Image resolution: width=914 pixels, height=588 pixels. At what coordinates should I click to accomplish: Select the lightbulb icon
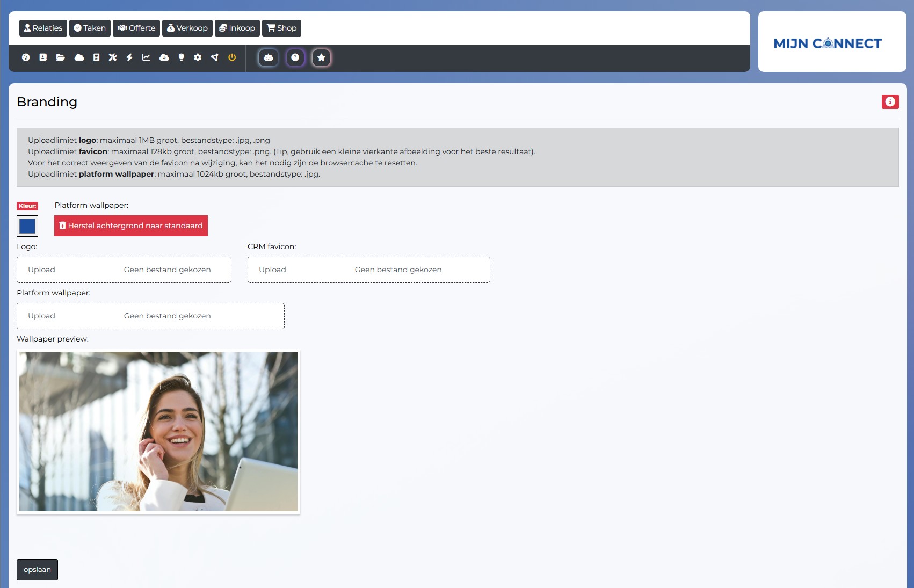(x=180, y=57)
